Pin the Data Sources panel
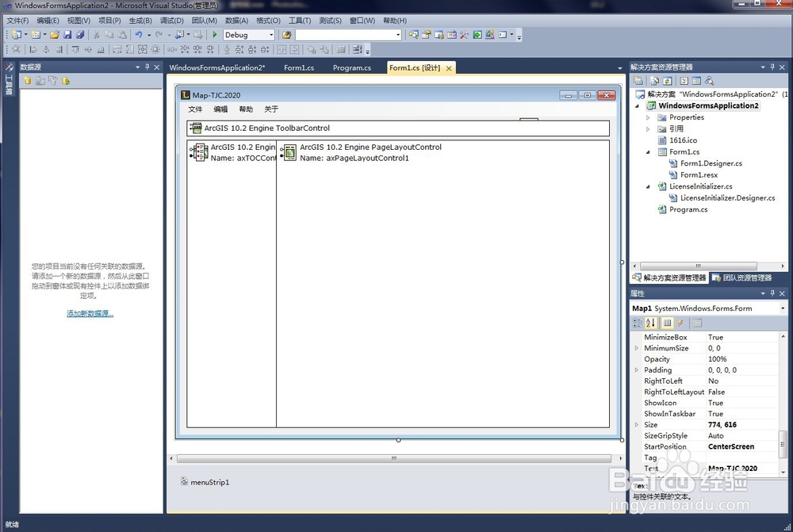Image resolution: width=793 pixels, height=532 pixels. (147, 67)
